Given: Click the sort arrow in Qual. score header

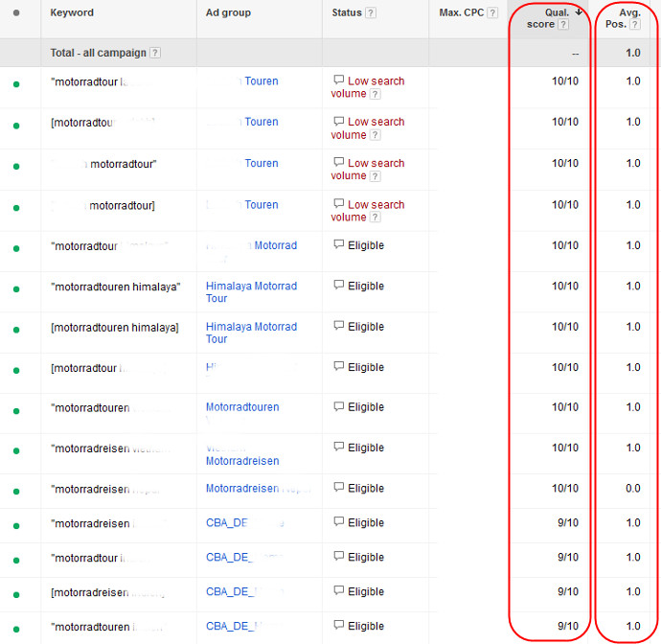Looking at the screenshot, I should [579, 12].
